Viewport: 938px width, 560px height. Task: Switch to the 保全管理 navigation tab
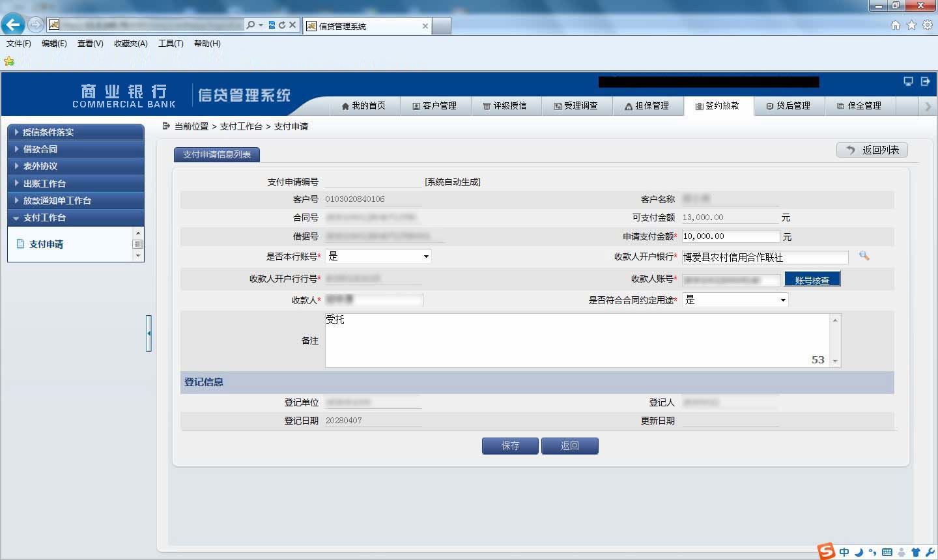click(x=860, y=105)
